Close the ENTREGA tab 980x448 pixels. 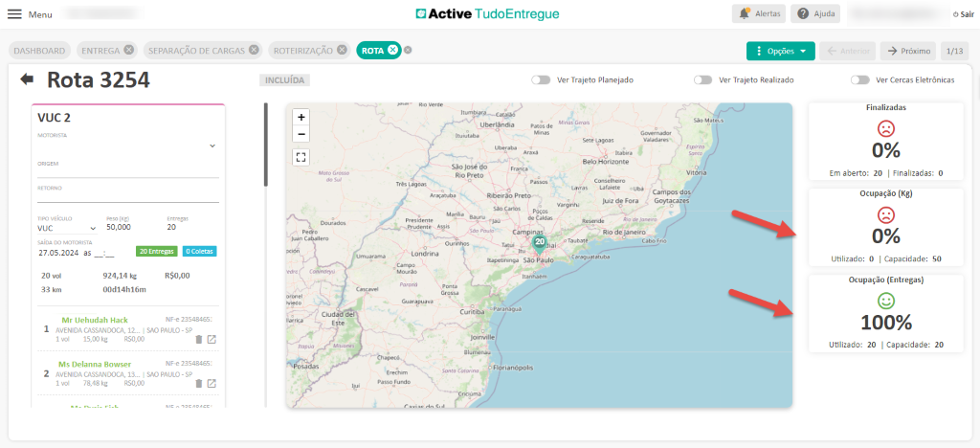(x=128, y=51)
